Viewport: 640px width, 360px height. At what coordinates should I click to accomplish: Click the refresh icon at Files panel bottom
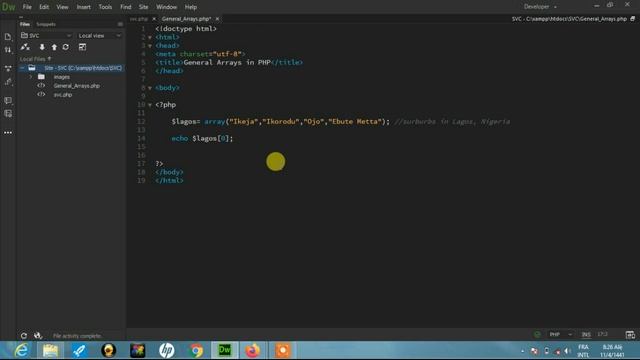pyautogui.click(x=24, y=336)
